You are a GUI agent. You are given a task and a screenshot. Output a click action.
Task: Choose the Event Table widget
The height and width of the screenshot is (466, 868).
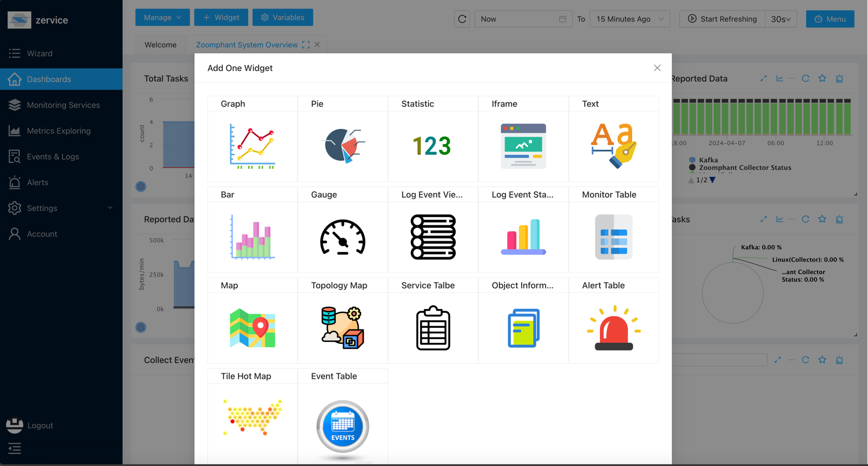(343, 426)
